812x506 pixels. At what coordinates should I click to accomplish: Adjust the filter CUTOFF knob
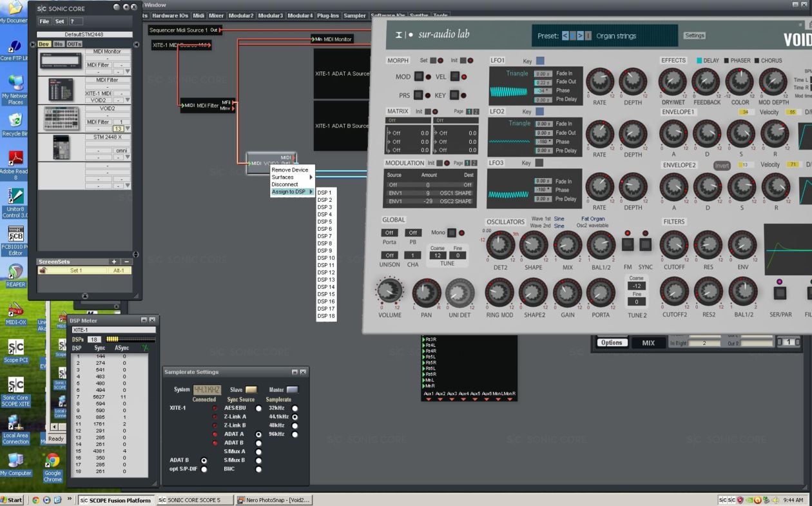tap(674, 245)
